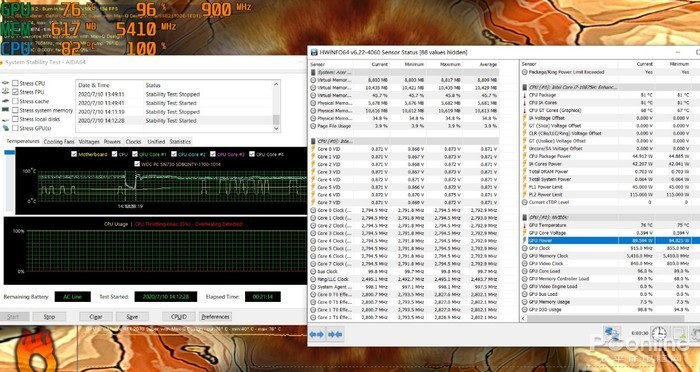Open the HWiNFO remote network monitoring icon
Screen dimensions: 700x372
click(612, 333)
